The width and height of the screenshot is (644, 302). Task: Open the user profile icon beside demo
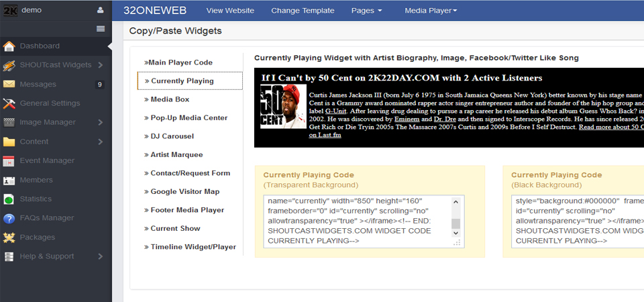tap(100, 10)
